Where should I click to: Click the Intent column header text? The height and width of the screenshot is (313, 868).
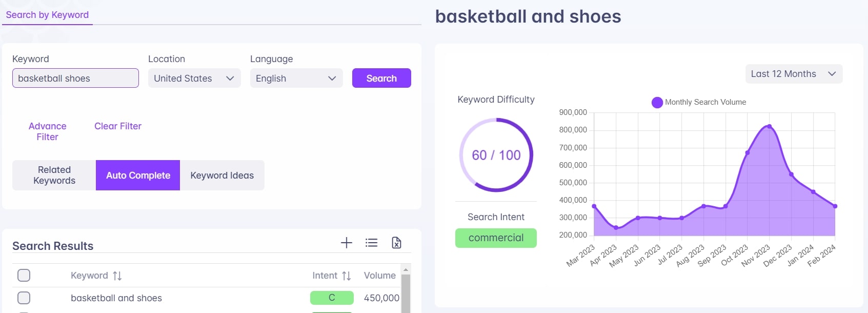tap(325, 276)
